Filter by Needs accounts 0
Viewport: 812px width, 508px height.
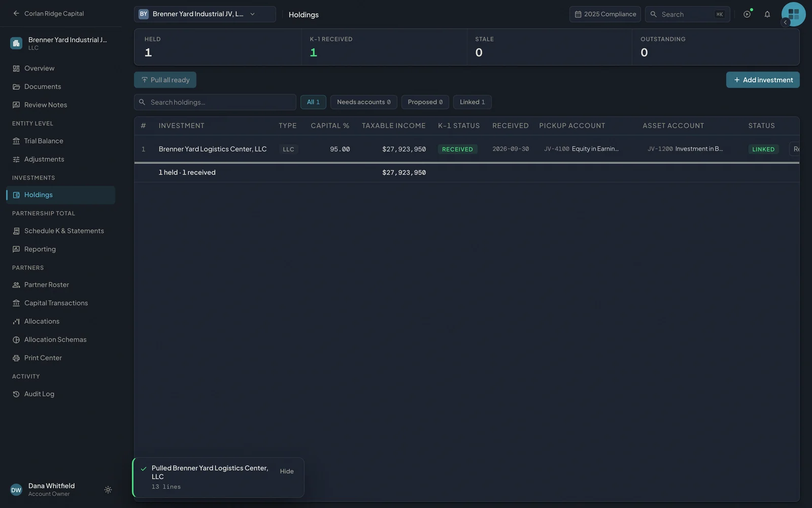coord(364,102)
